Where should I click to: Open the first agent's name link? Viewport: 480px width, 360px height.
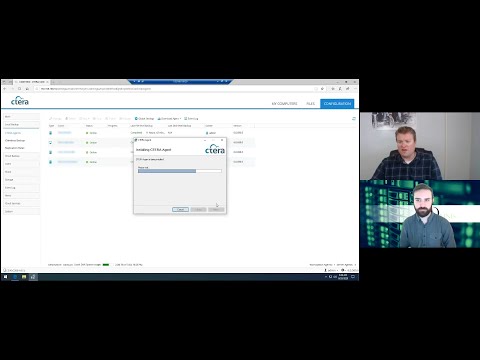(x=64, y=133)
